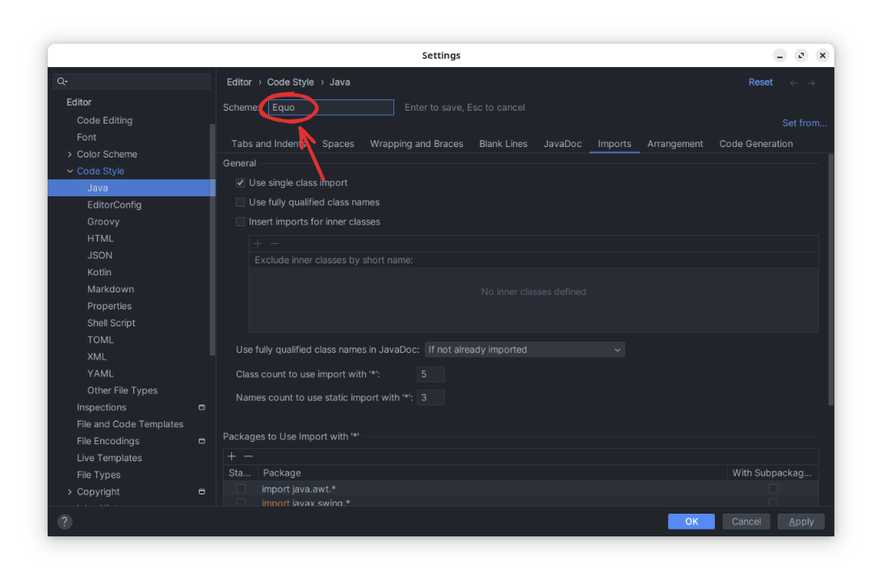Click the Reset link
Image resolution: width=882 pixels, height=588 pixels.
click(761, 82)
